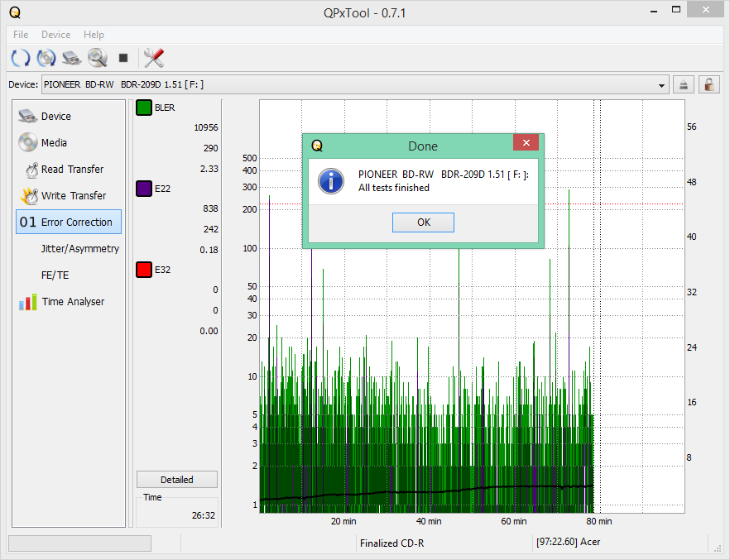Click the scan devices drive toolbar icon
The height and width of the screenshot is (560, 730).
pyautogui.click(x=72, y=58)
